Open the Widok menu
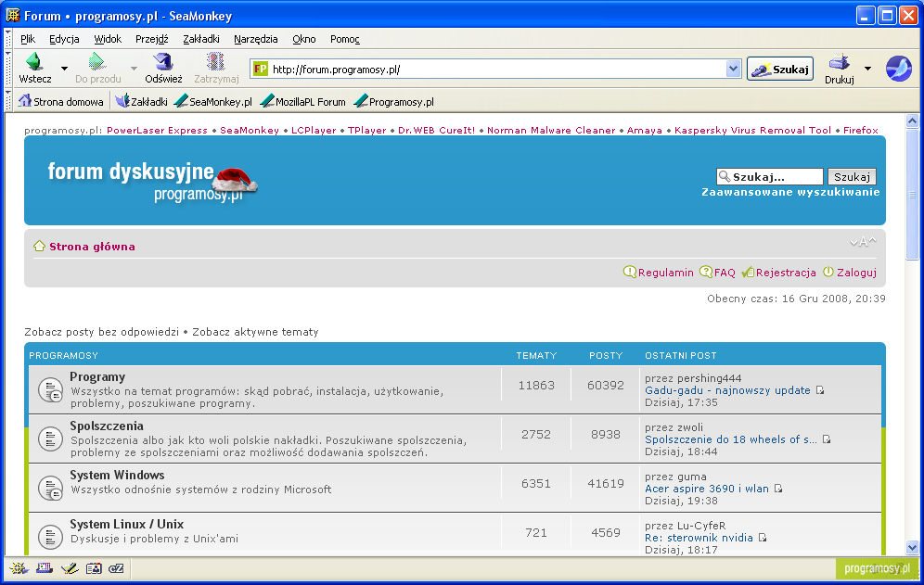The image size is (924, 585). click(108, 39)
